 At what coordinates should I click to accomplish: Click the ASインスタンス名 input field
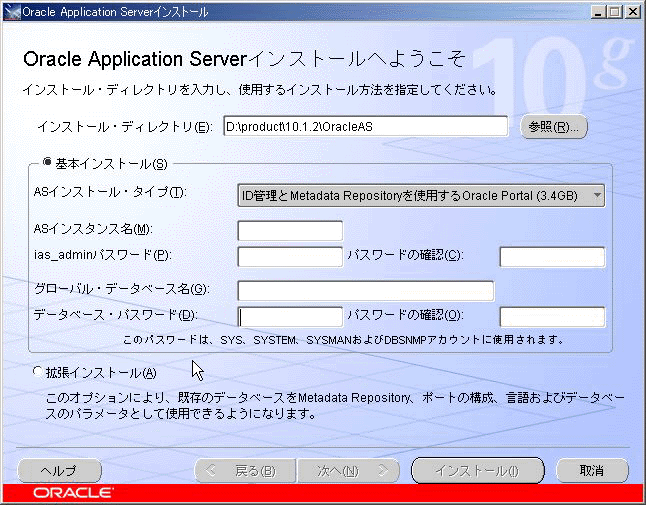point(290,231)
